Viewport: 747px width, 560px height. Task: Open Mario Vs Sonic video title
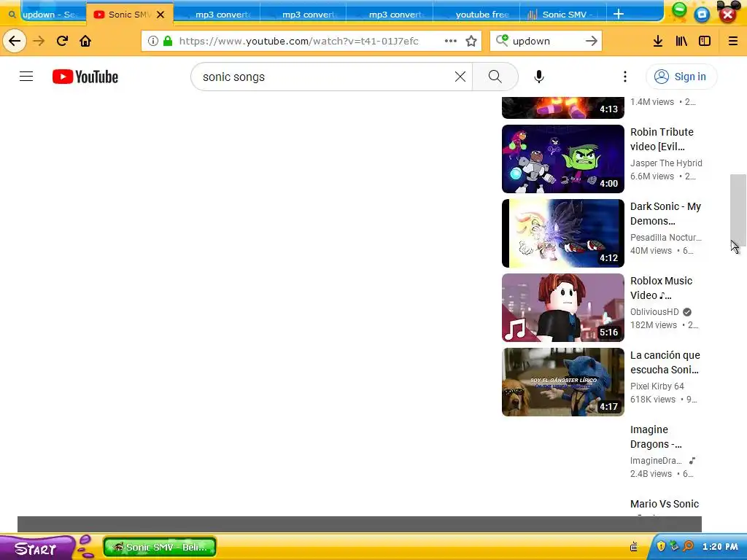pyautogui.click(x=665, y=504)
